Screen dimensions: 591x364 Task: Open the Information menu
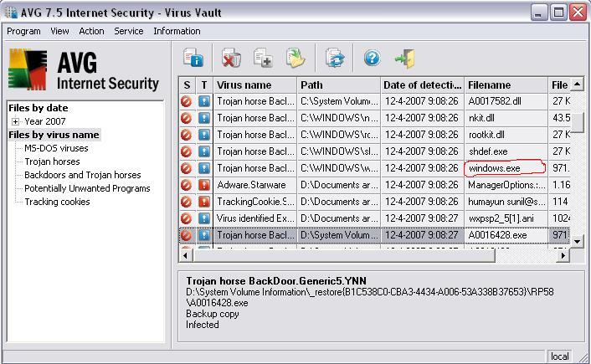click(177, 31)
